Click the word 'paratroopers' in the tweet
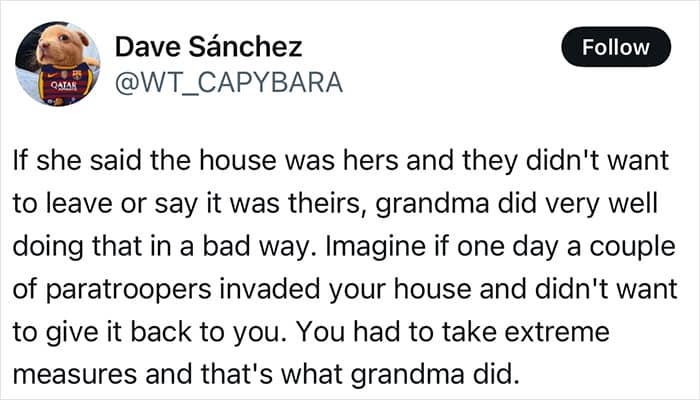 point(128,289)
